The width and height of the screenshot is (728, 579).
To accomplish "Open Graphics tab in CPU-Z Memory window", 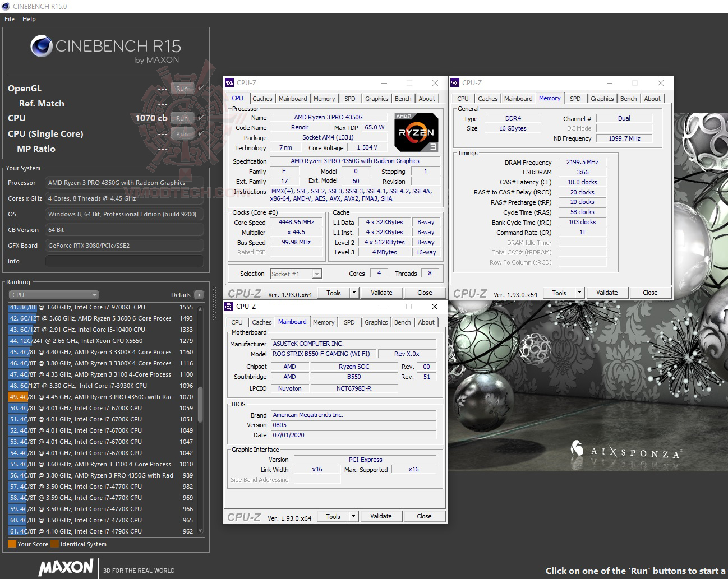I will click(x=602, y=99).
